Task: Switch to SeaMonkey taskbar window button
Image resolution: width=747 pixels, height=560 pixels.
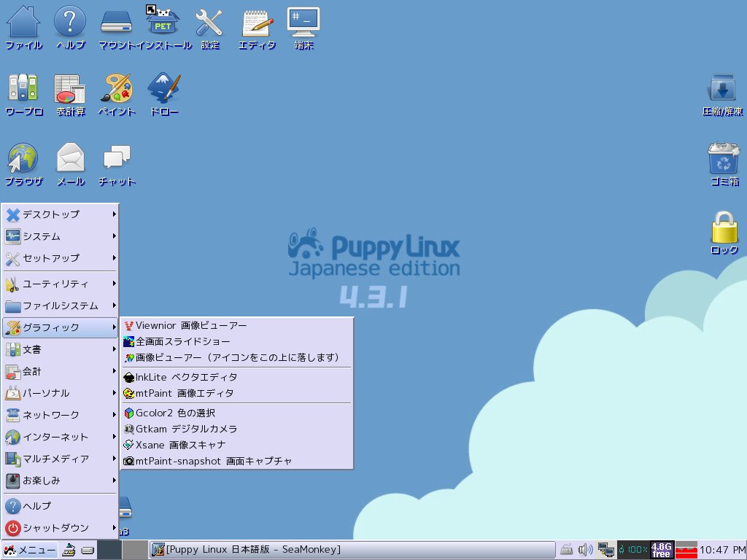Action: point(352,550)
